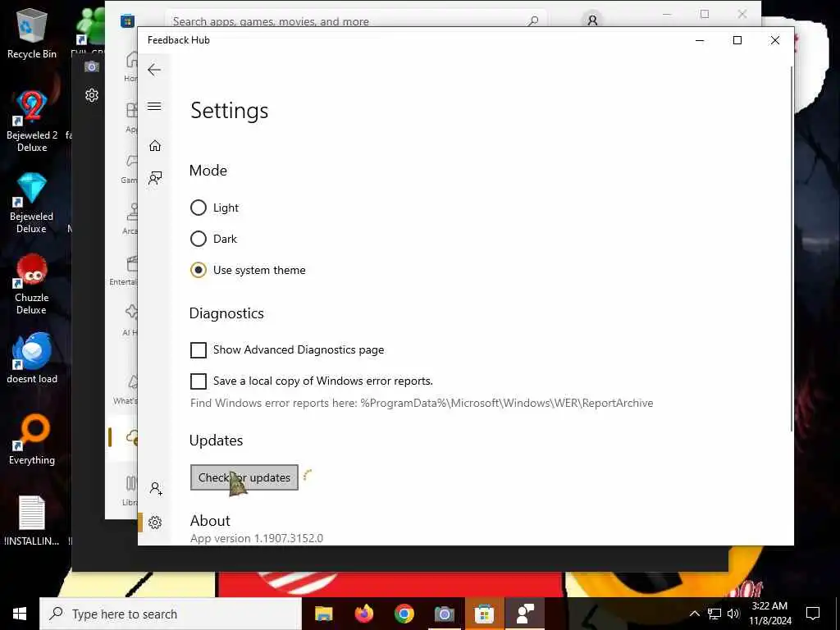
Task: Select Use system theme radio option
Action: (199, 270)
